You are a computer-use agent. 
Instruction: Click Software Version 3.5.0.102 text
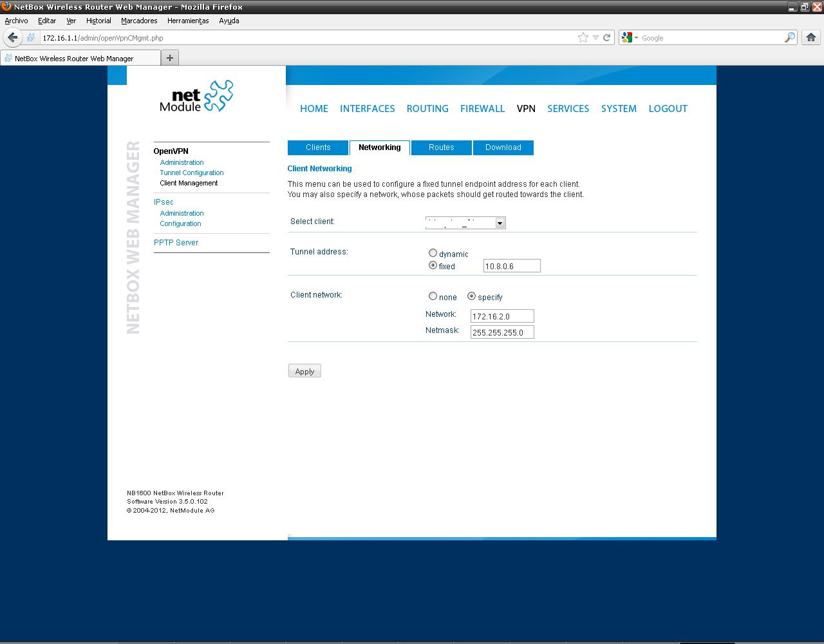click(167, 501)
